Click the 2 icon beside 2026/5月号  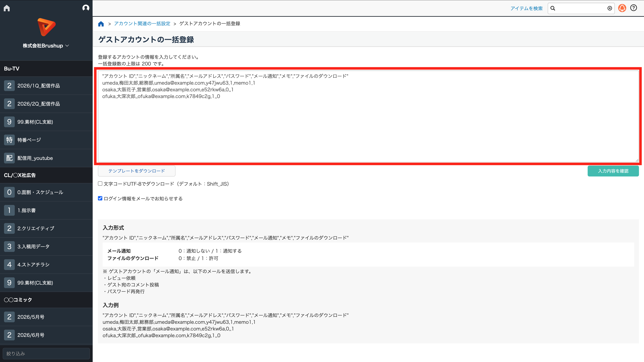9,317
